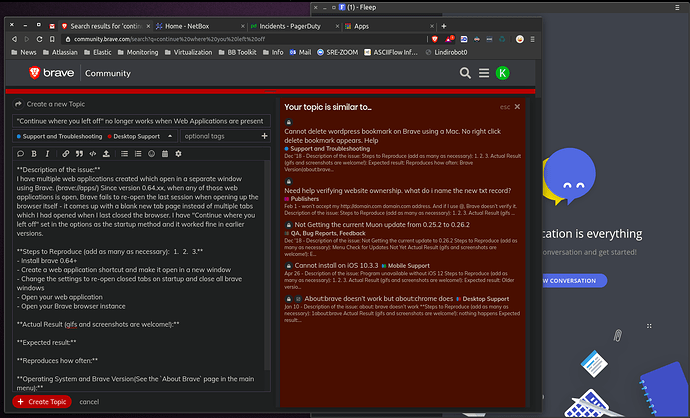Image resolution: width=690 pixels, height=418 pixels.
Task: Click the cancel link below the editor
Action: pyautogui.click(x=89, y=402)
